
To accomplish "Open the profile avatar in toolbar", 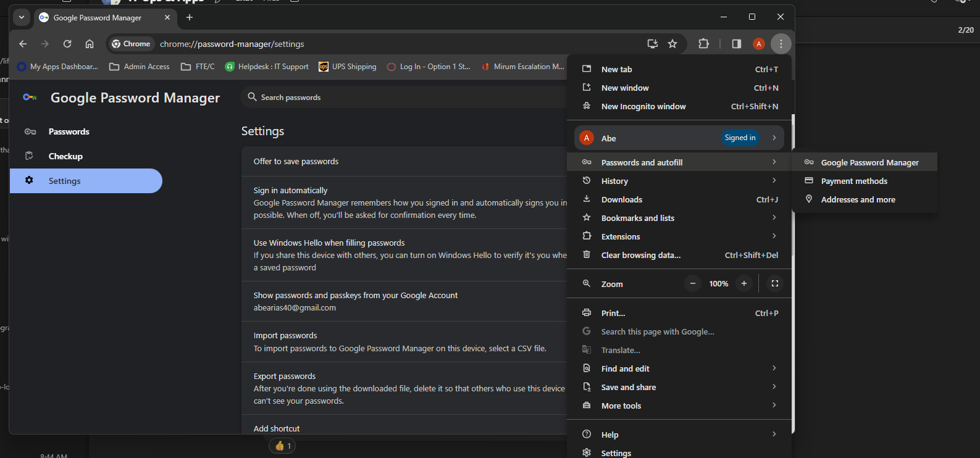I will (759, 44).
